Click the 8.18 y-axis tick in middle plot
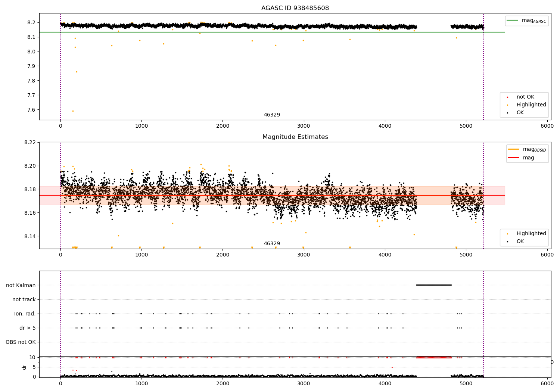This screenshot has height=392, width=560. (30, 189)
